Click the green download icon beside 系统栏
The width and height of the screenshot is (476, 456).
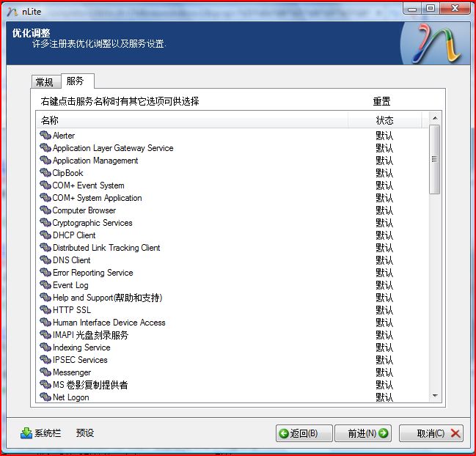[x=26, y=433]
